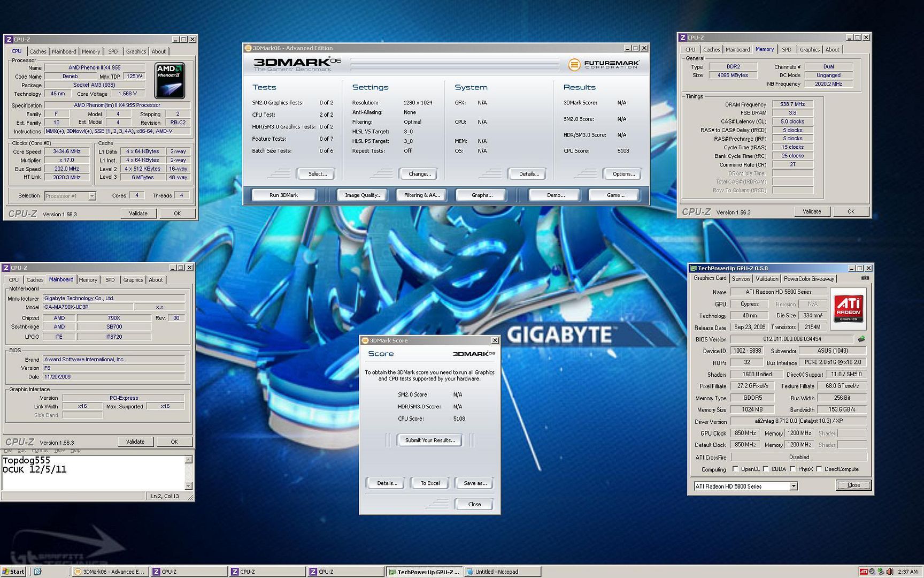The width and height of the screenshot is (924, 578).
Task: Click the Image Quality... button
Action: pos(363,195)
